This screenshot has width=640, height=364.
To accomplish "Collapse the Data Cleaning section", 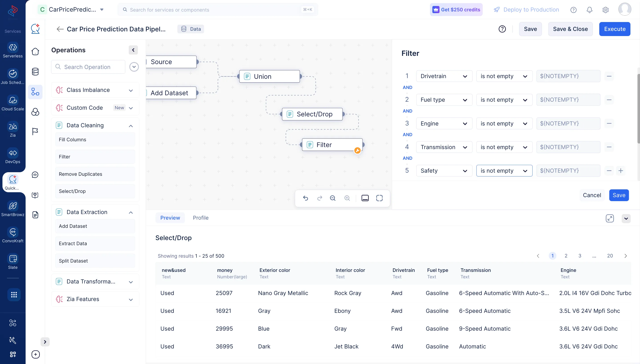I will click(x=131, y=126).
